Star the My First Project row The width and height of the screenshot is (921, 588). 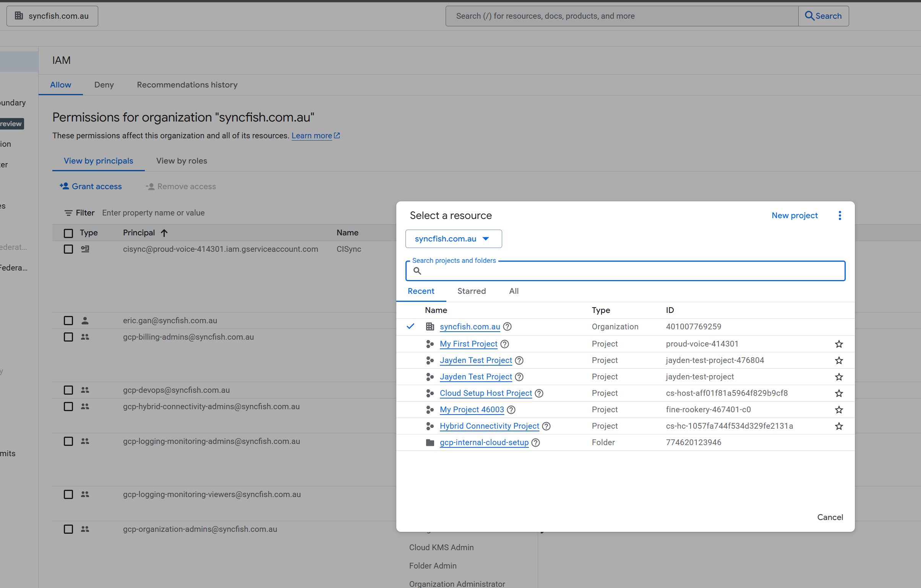pos(838,344)
